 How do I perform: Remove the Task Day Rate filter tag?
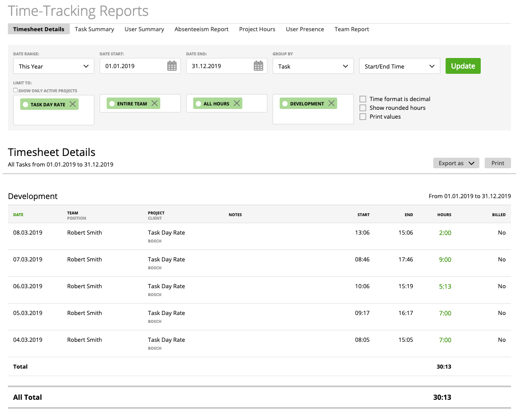click(72, 104)
